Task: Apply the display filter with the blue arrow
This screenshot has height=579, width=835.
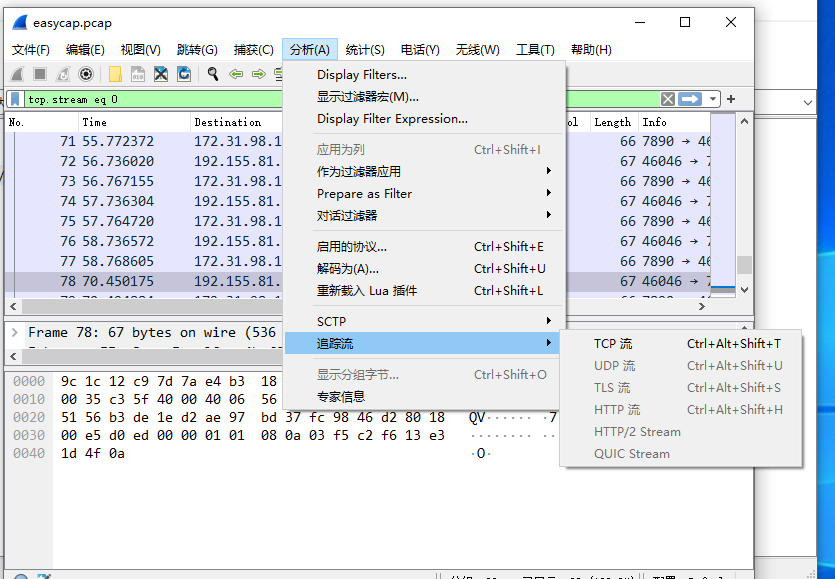Action: [x=690, y=99]
